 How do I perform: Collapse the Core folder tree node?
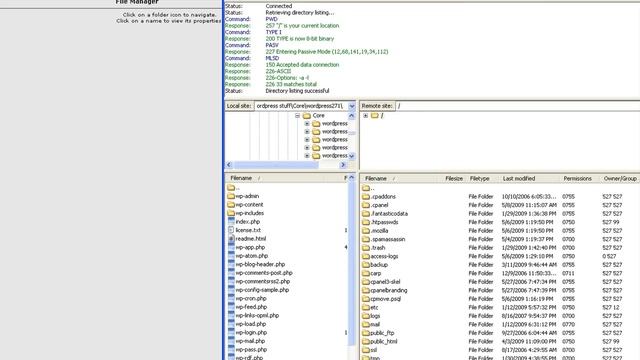[298, 116]
